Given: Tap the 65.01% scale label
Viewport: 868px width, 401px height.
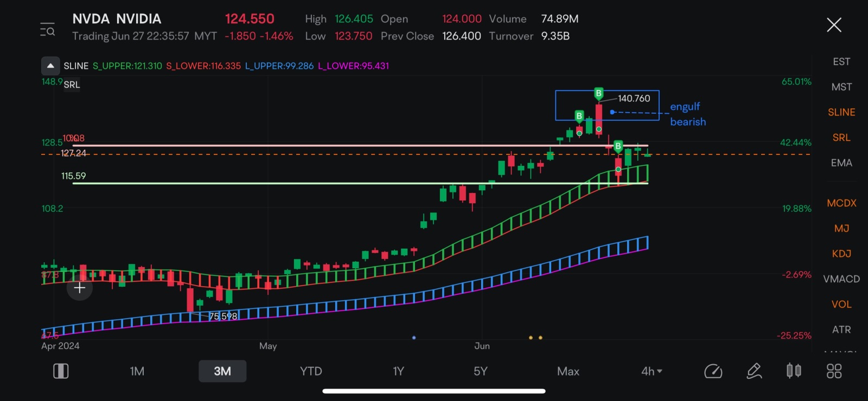Looking at the screenshot, I should [x=796, y=82].
